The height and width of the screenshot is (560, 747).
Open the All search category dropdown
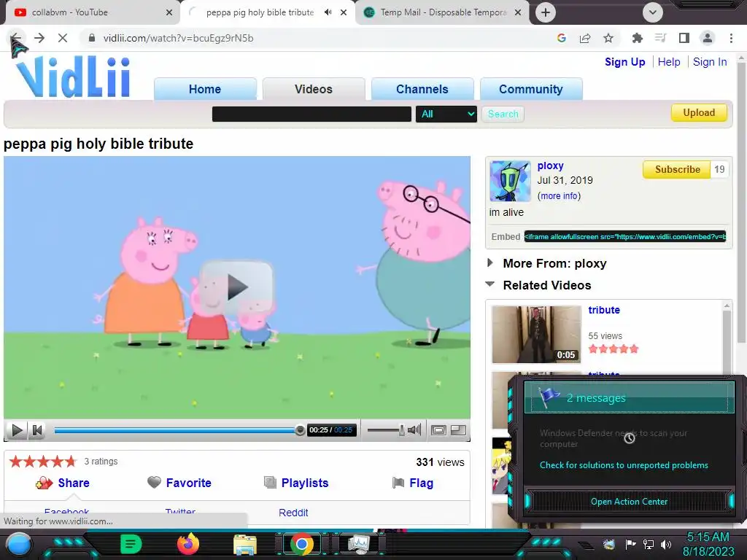coord(446,114)
